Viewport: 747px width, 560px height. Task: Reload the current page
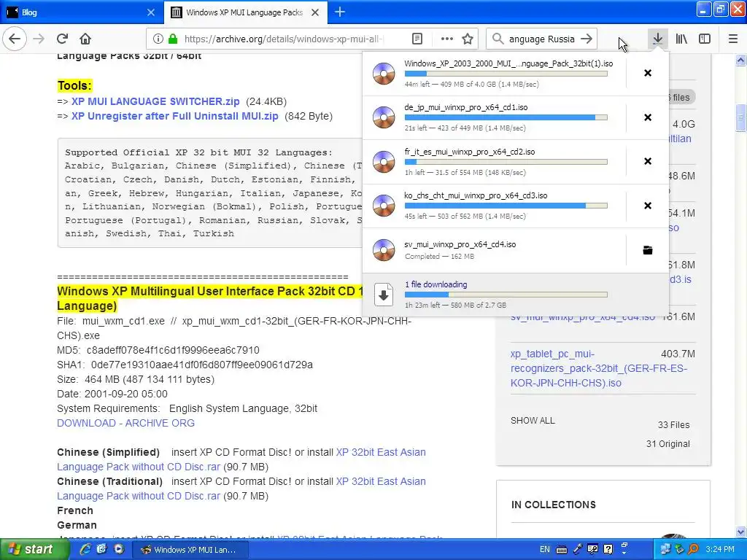pyautogui.click(x=63, y=39)
